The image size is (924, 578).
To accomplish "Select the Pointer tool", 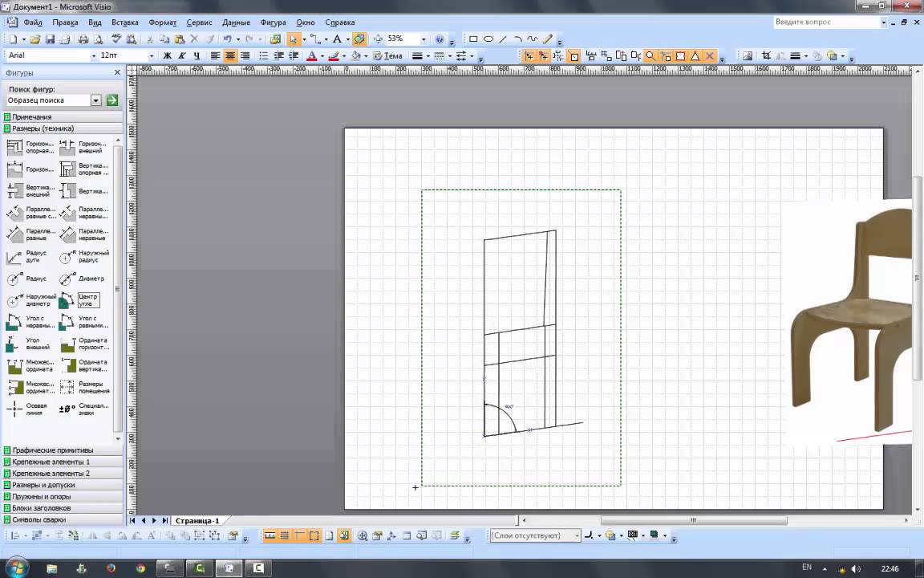I will [x=293, y=39].
